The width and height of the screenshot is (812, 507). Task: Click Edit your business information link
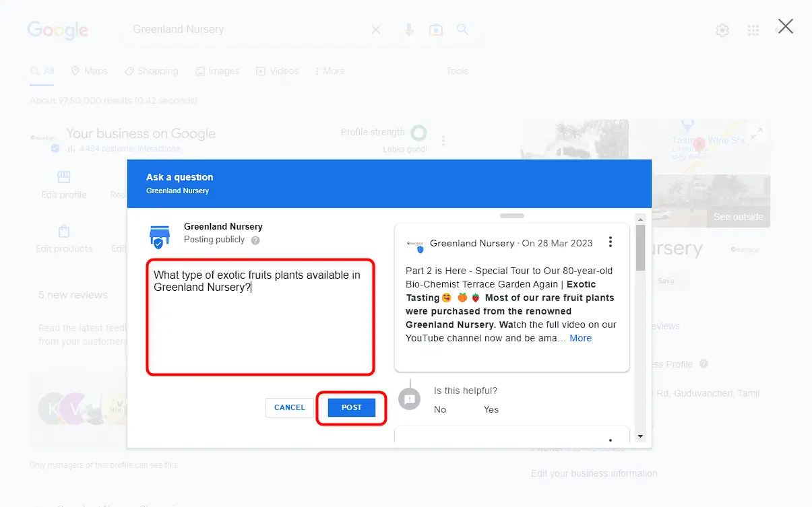[594, 473]
